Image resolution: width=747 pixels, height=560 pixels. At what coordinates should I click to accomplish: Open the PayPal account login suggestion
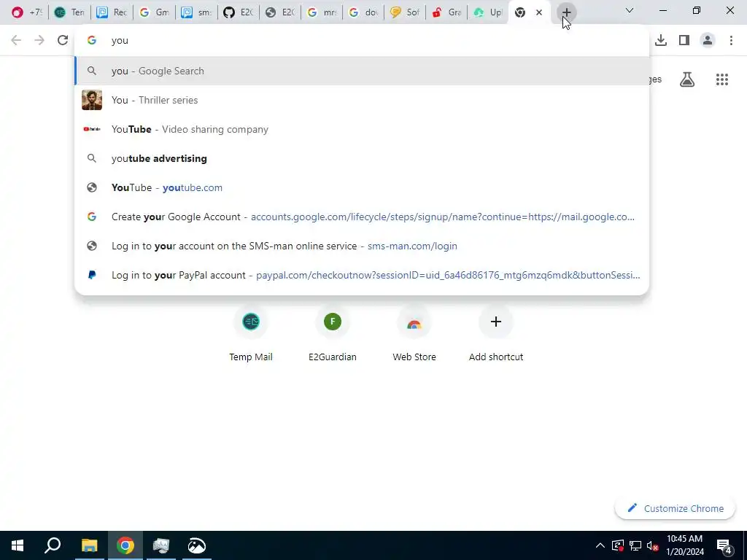362,275
